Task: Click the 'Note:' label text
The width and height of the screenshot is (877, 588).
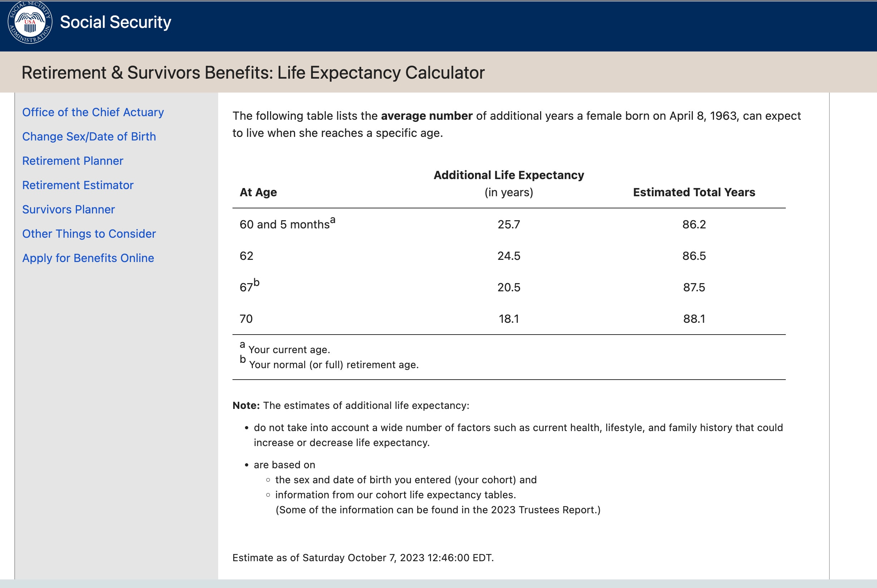Action: [246, 406]
